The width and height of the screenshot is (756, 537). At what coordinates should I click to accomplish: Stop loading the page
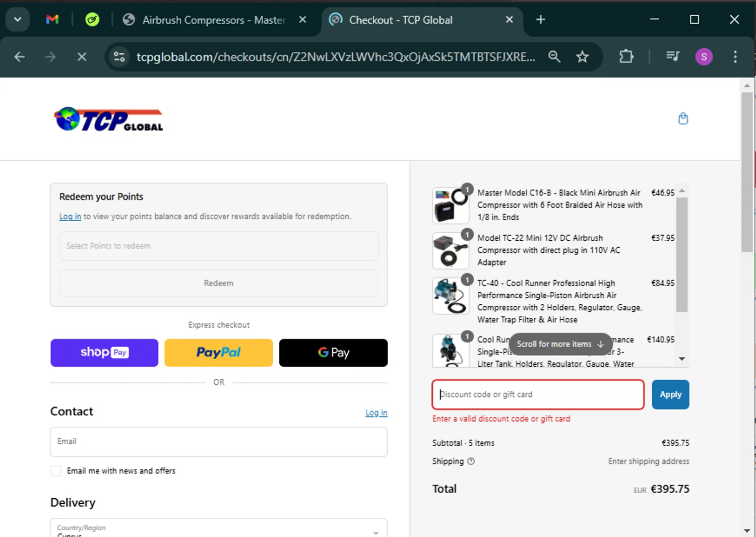[x=82, y=57]
